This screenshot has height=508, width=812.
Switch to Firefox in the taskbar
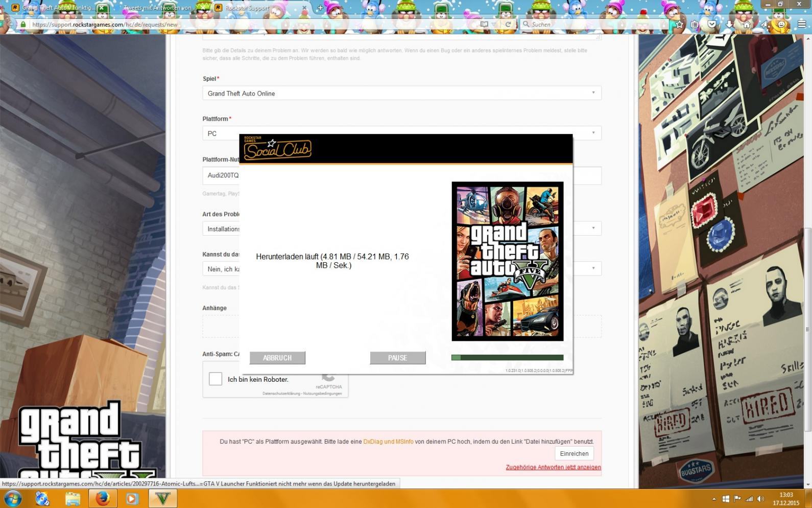pyautogui.click(x=103, y=498)
